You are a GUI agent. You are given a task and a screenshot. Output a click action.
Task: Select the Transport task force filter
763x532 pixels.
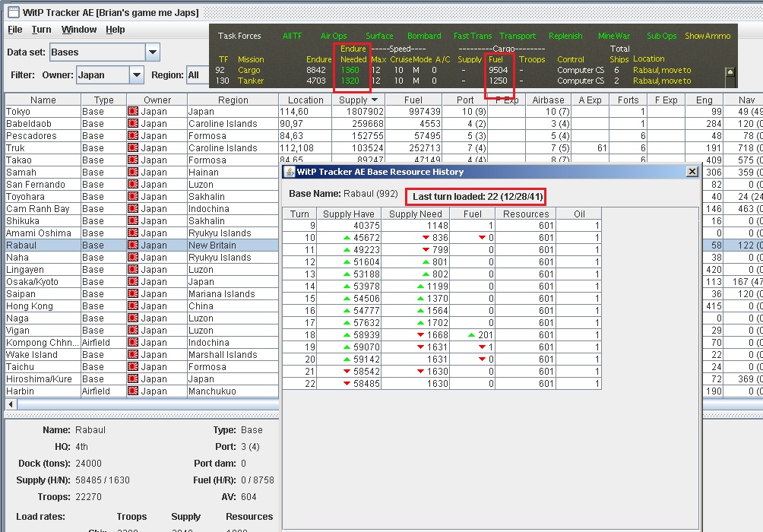click(518, 36)
